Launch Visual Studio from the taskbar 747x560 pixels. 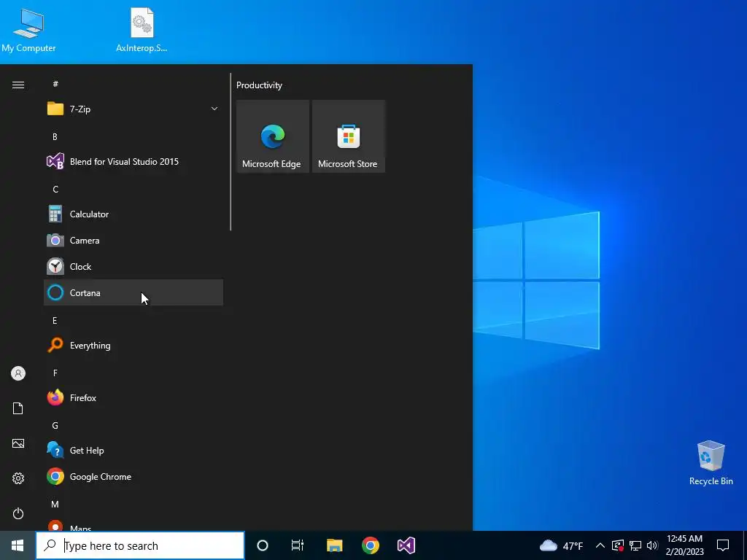pyautogui.click(x=406, y=545)
